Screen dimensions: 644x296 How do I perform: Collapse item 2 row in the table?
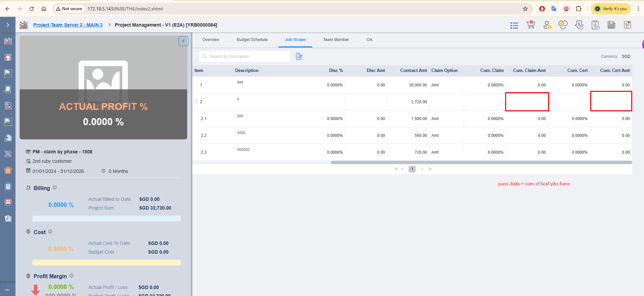point(196,102)
